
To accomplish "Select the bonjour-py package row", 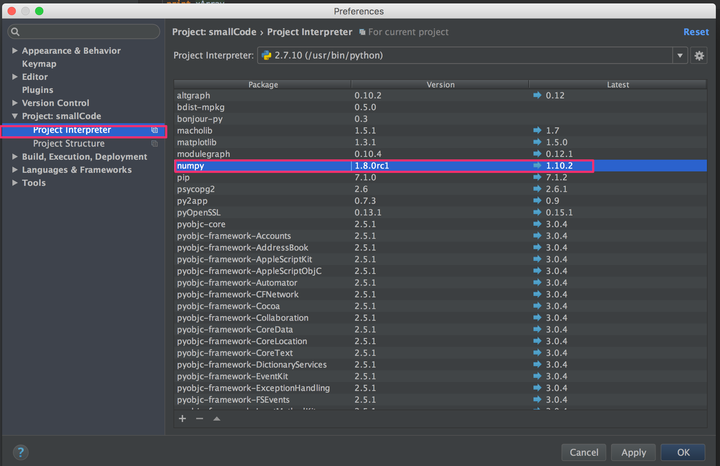I will pos(440,118).
